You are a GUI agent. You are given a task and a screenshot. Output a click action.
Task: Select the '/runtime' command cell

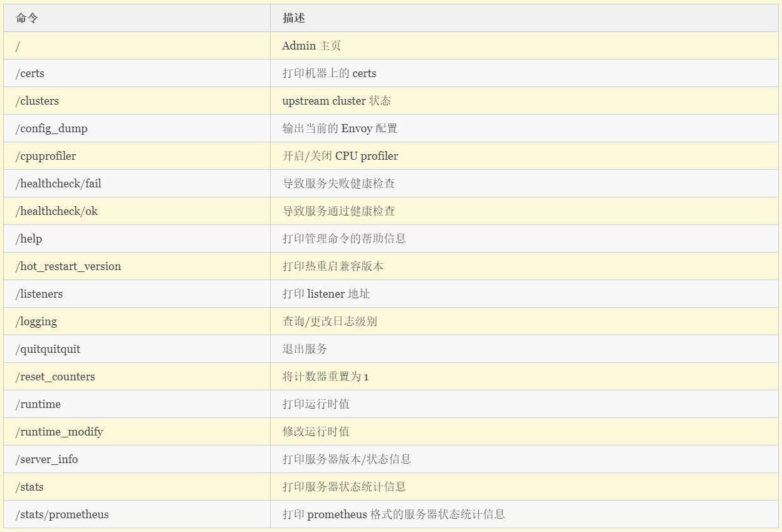137,404
